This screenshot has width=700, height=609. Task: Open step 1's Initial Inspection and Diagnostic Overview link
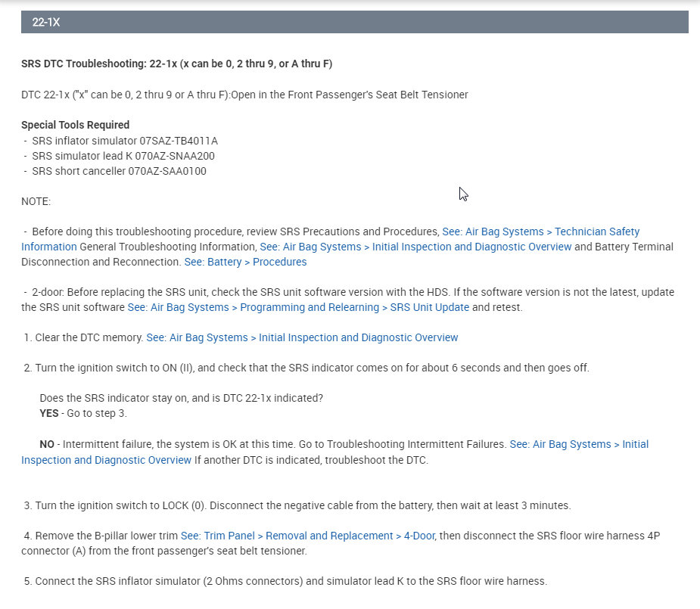pos(302,337)
